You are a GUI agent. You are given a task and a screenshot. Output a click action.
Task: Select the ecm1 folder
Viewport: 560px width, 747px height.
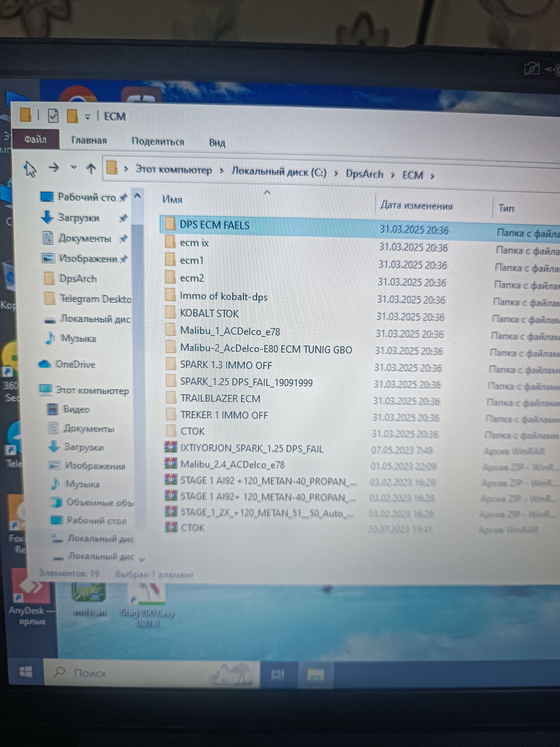192,261
